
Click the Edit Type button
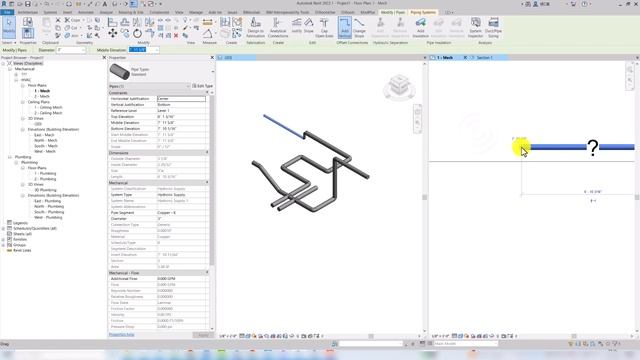click(x=202, y=86)
